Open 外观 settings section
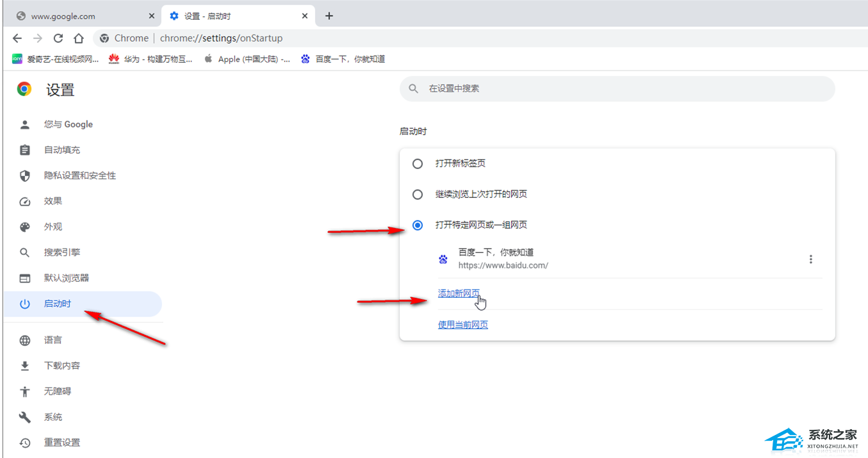The width and height of the screenshot is (868, 458). [53, 227]
